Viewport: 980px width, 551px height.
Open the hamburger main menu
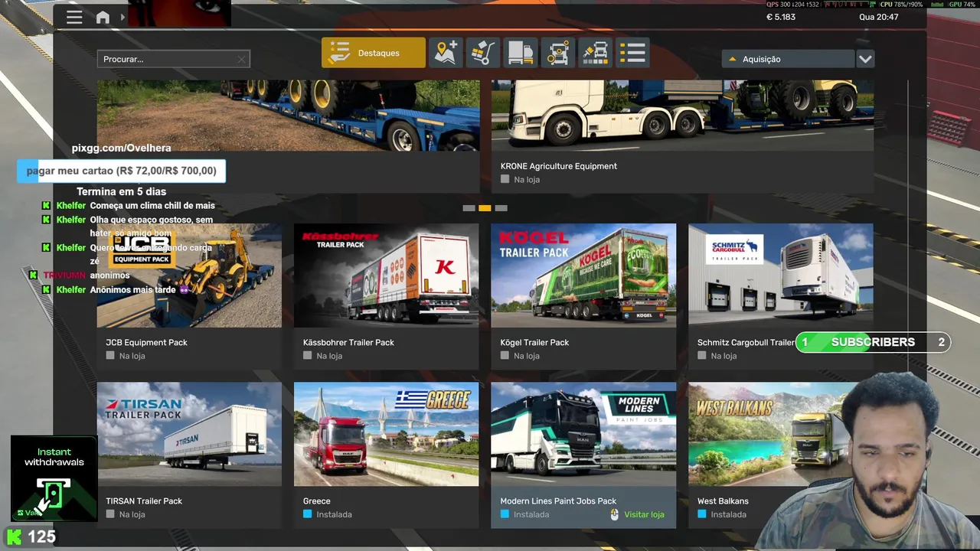pyautogui.click(x=74, y=17)
